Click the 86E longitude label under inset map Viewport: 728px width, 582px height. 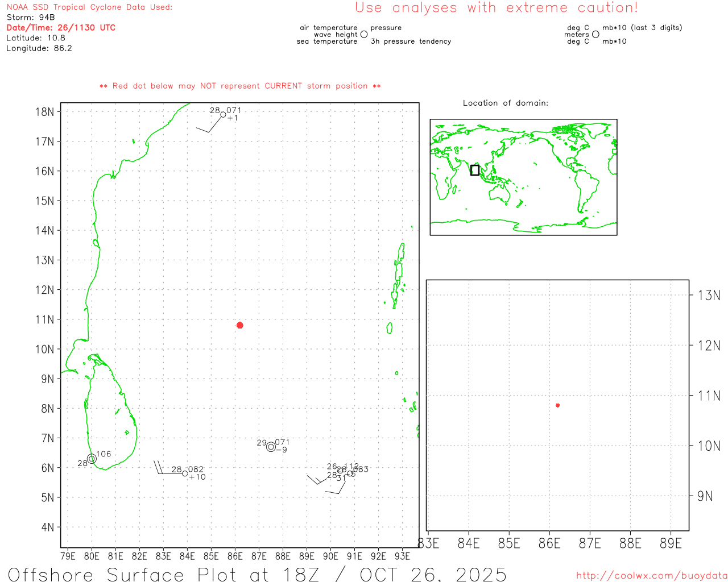[x=549, y=544]
